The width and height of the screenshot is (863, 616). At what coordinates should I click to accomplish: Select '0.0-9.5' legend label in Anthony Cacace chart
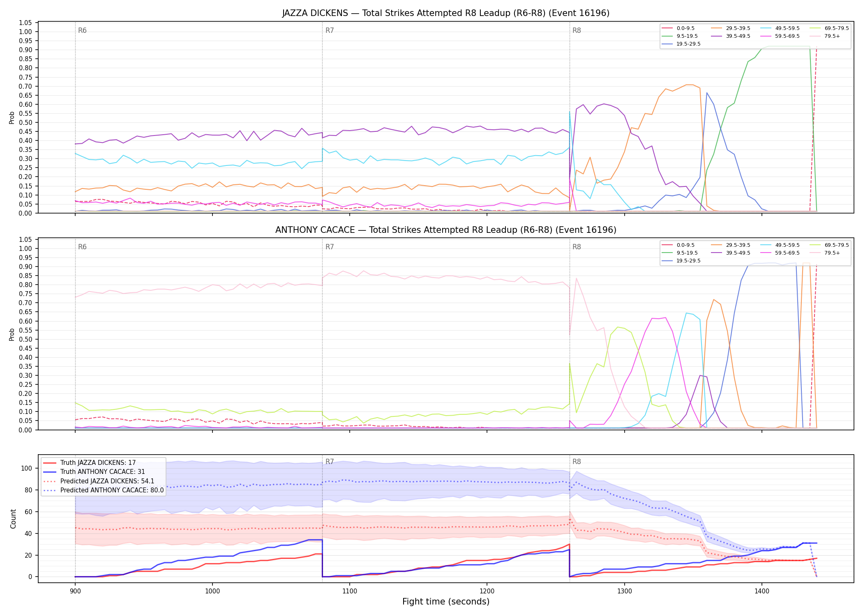point(685,245)
